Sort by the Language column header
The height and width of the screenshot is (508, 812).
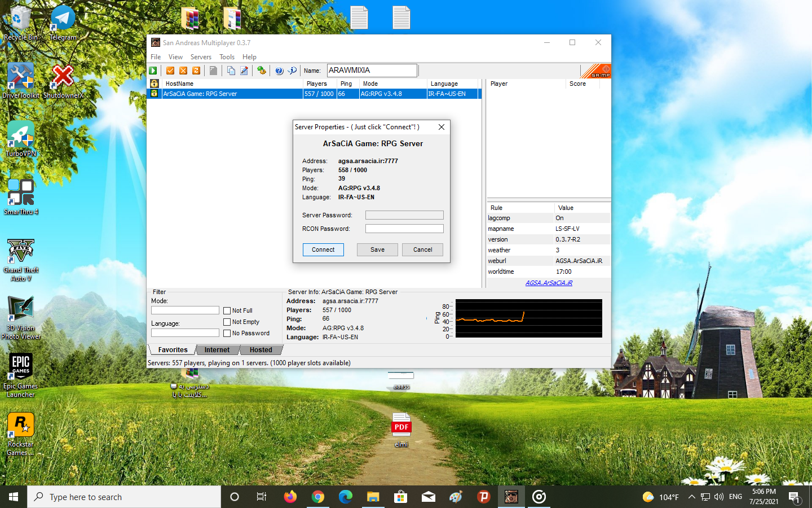(x=452, y=84)
